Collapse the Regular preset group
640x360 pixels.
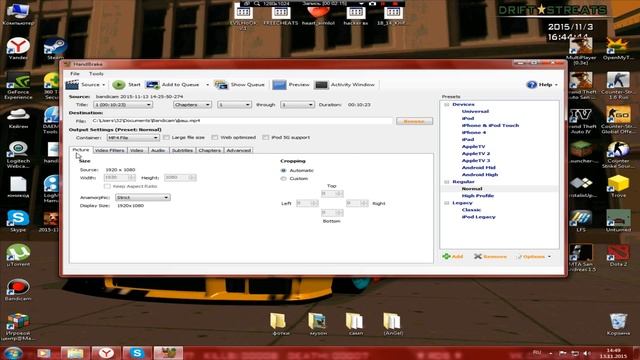click(447, 182)
